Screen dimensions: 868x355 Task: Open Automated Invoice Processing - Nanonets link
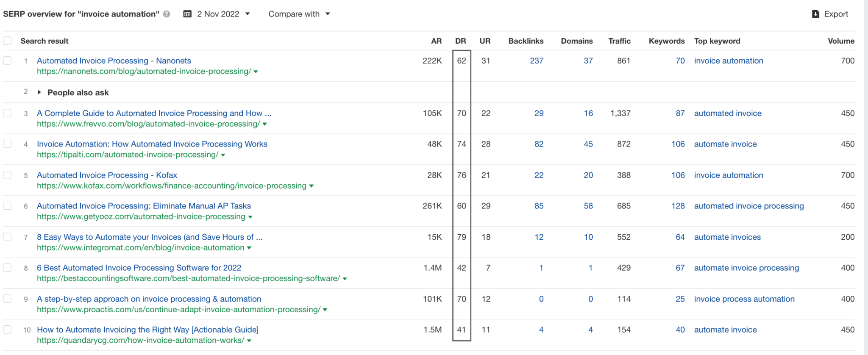114,61
